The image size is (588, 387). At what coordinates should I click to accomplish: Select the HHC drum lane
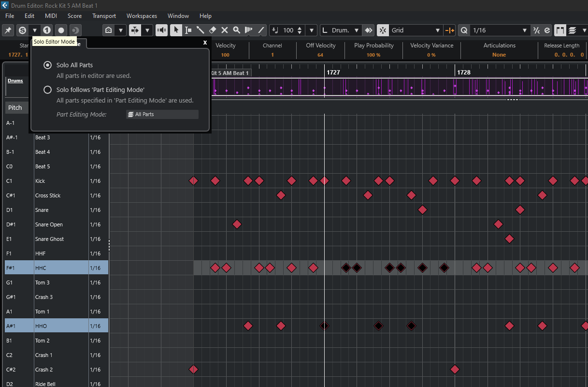point(41,268)
